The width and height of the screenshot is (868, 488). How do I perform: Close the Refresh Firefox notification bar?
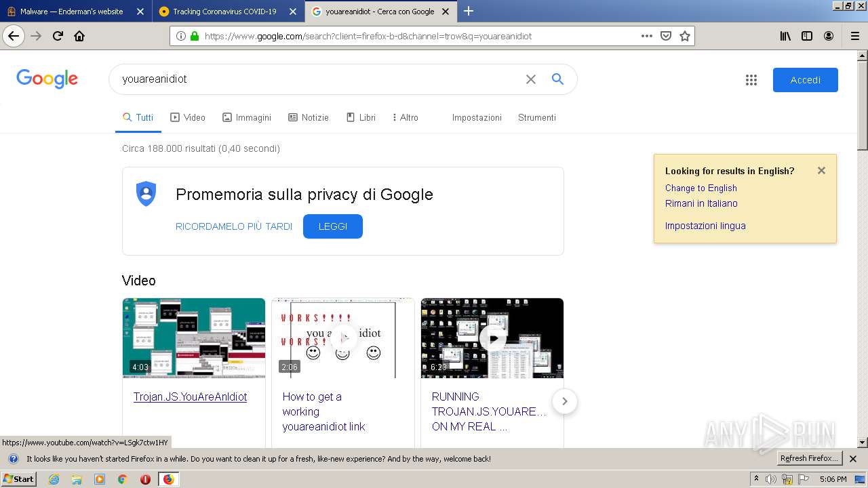click(853, 459)
